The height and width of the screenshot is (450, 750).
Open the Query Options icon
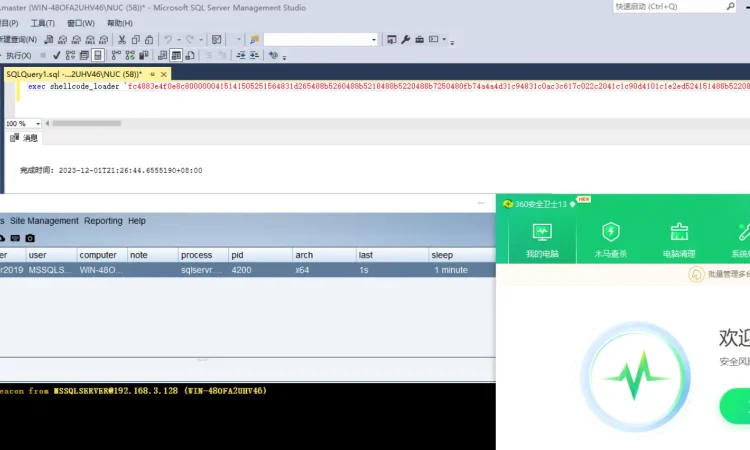tap(84, 55)
